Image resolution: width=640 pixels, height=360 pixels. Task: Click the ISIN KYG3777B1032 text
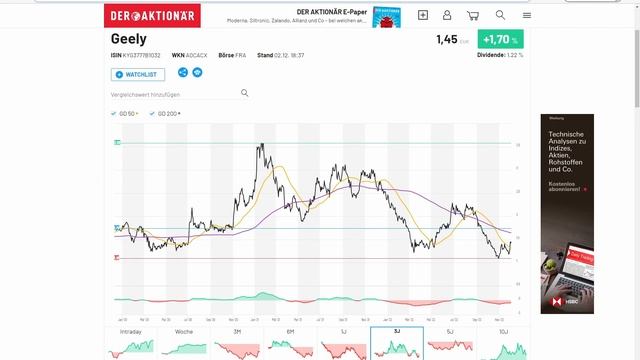point(136,55)
